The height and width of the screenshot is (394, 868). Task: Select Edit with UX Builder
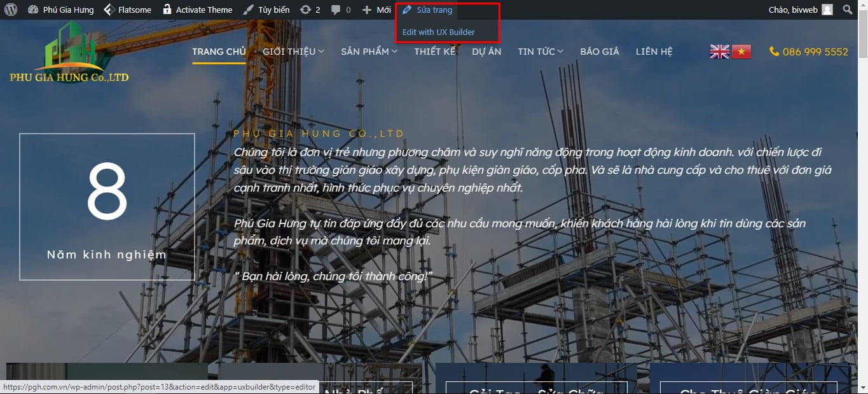[438, 32]
